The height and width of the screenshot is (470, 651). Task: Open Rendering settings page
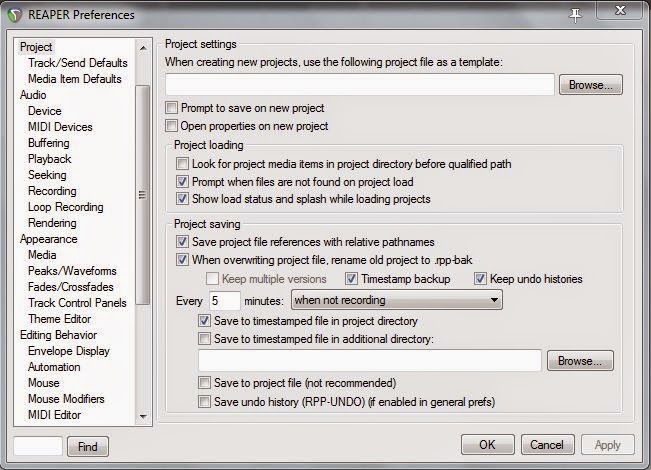pos(52,223)
